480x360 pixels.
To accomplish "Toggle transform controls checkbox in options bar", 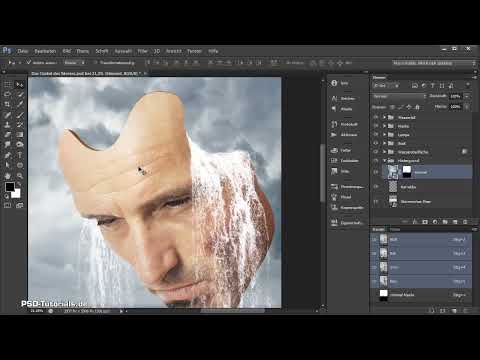I will (x=95, y=62).
